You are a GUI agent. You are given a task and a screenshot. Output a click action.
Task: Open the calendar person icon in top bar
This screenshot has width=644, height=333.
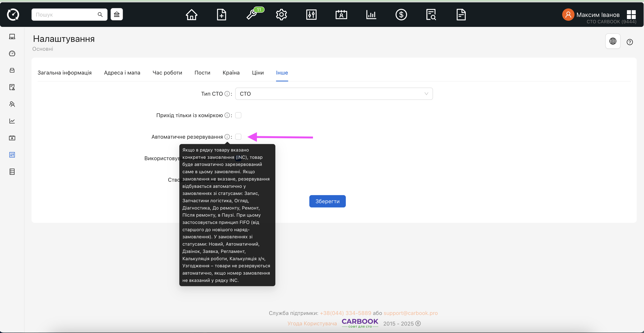pos(341,15)
